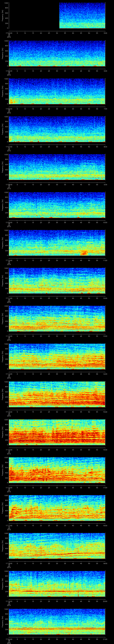Viewport: 114px width, 644px height.
Task: Click the spectrogram panel starting at 17:15:00
Action: [57, 432]
